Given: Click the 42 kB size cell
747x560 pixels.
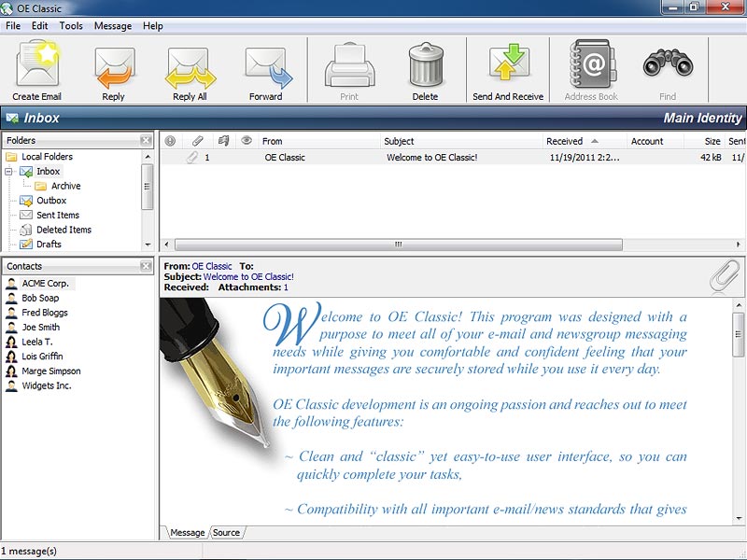Looking at the screenshot, I should [711, 157].
